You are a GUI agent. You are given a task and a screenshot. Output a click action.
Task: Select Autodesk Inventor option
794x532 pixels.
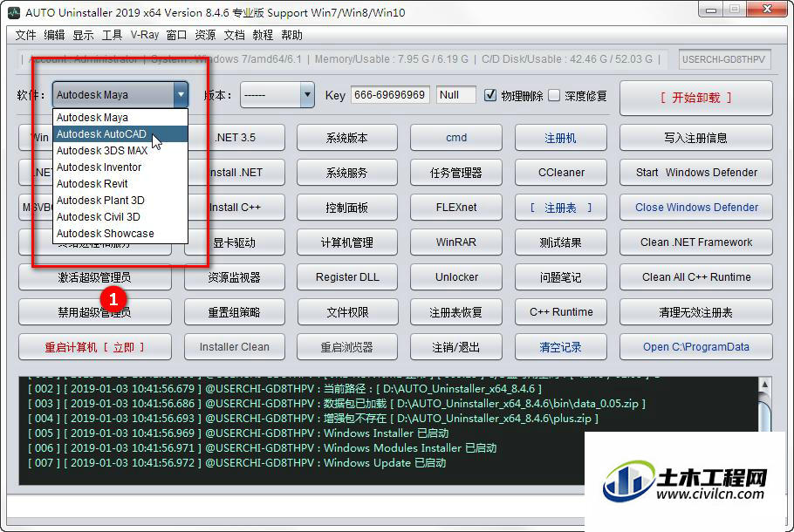(120, 167)
